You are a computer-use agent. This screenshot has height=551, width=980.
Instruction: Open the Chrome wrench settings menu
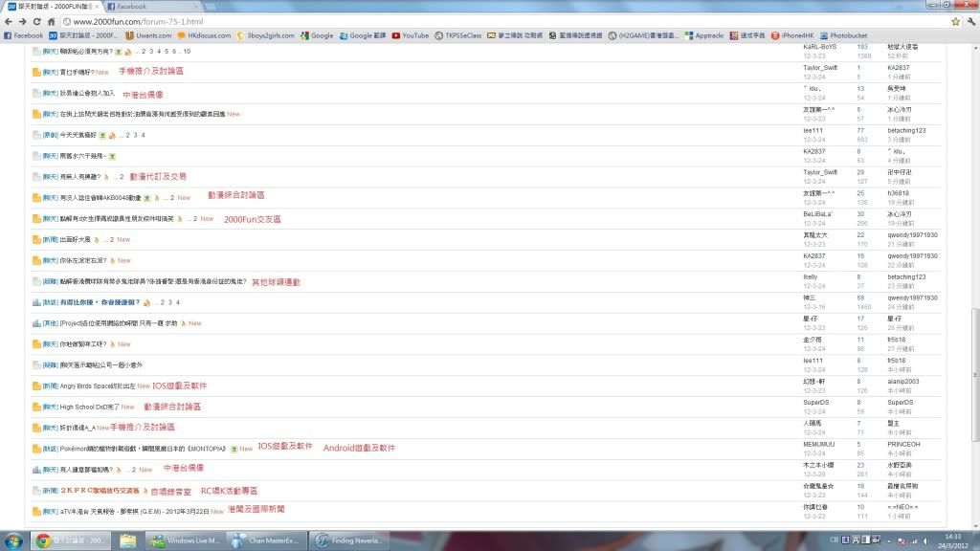click(970, 21)
